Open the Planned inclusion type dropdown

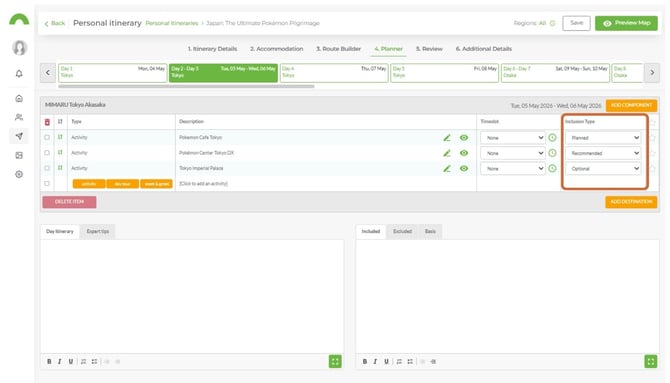coord(603,138)
